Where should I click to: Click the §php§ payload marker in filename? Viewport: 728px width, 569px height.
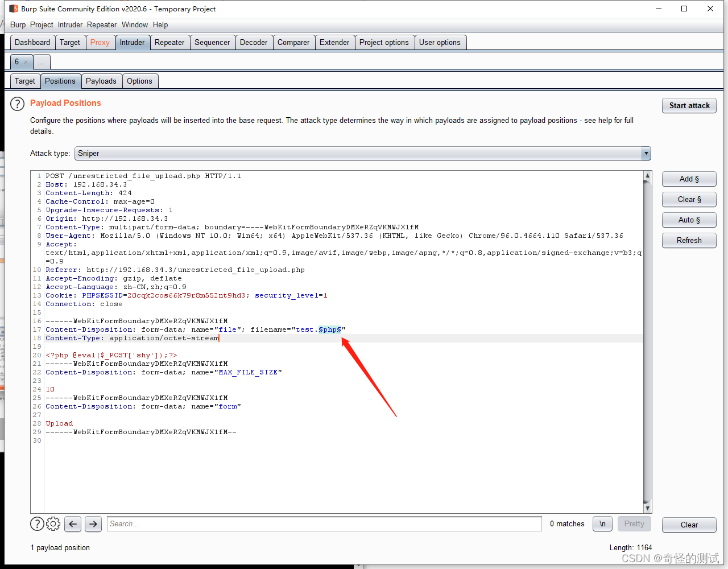(330, 330)
